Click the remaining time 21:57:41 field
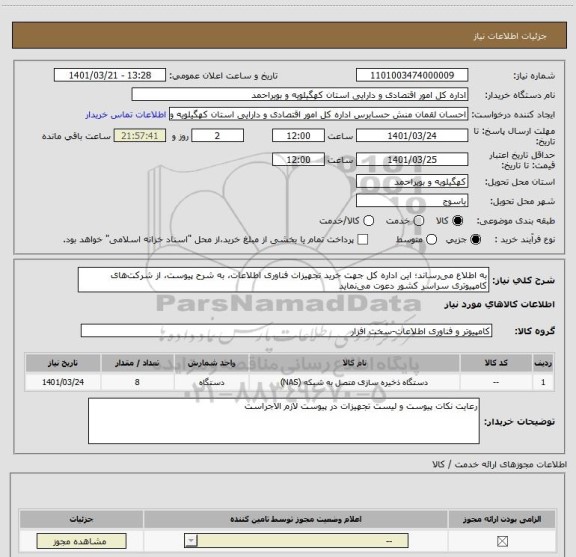 (x=140, y=136)
